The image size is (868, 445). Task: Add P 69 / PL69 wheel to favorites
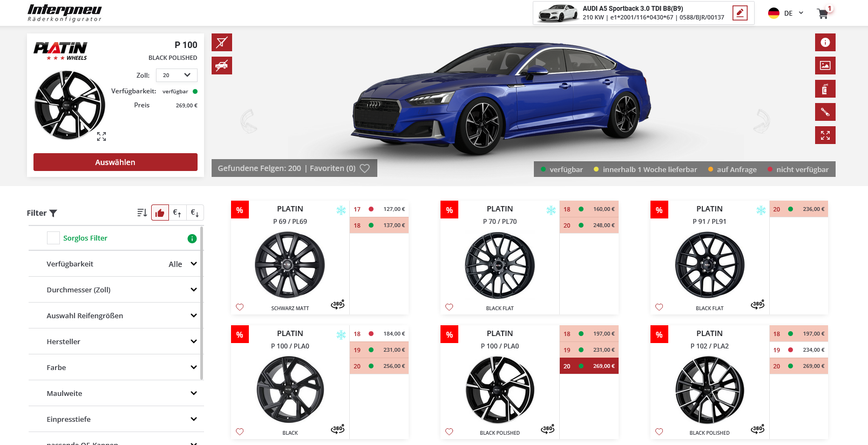click(x=240, y=307)
